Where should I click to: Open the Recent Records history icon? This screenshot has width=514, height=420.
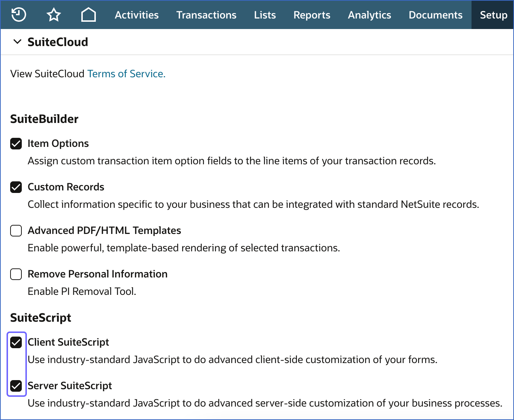point(19,15)
